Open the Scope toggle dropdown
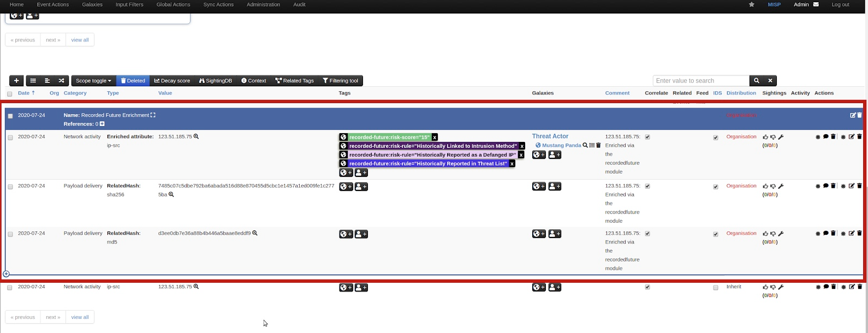The image size is (868, 333). coord(93,81)
